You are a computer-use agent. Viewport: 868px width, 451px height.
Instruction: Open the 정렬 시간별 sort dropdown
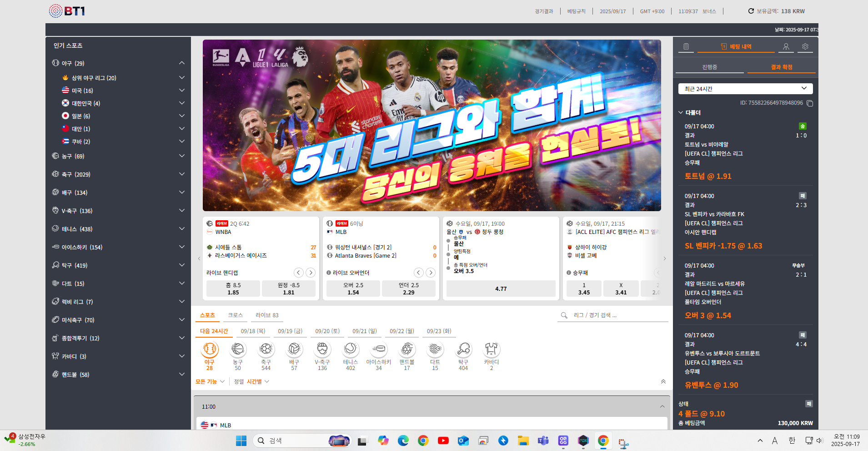[x=251, y=381]
